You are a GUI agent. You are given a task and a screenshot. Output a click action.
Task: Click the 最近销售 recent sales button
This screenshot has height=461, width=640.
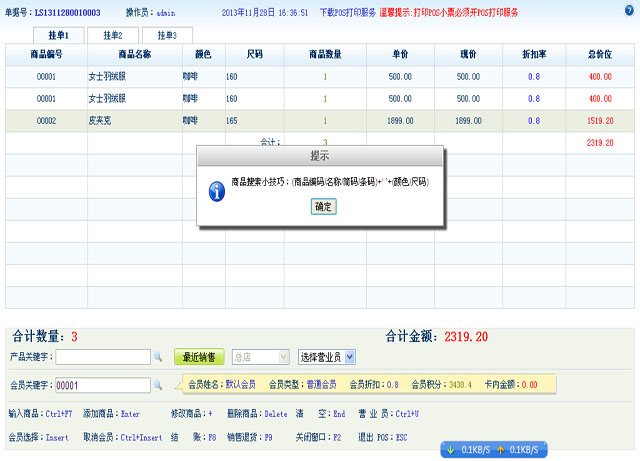199,357
